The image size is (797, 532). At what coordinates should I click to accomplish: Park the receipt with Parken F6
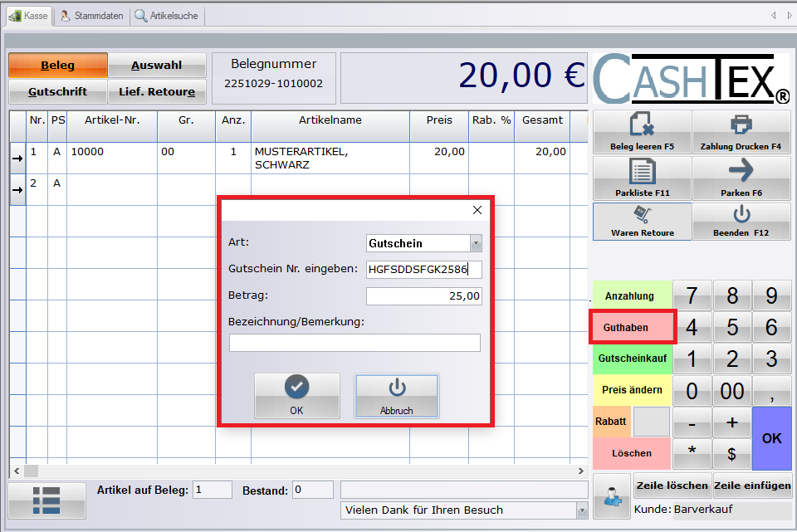[741, 178]
